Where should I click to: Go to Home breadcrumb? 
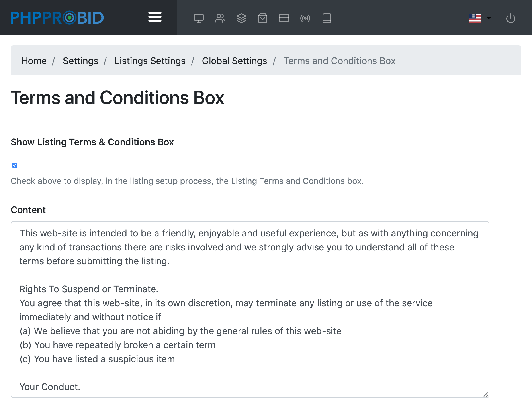coord(34,61)
